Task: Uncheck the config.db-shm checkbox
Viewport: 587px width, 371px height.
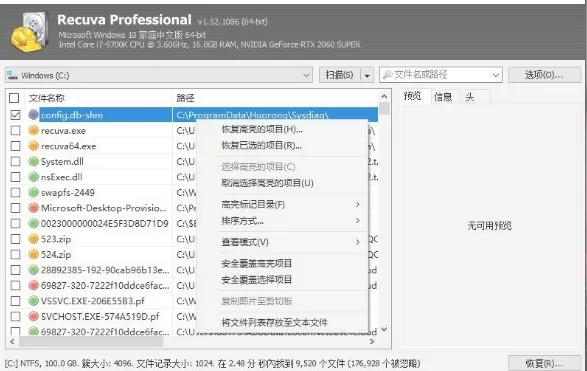Action: pyautogui.click(x=15, y=115)
